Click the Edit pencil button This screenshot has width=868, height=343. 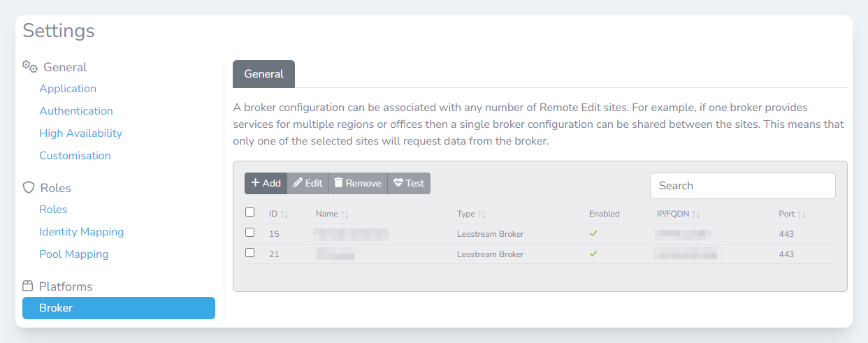(x=308, y=183)
